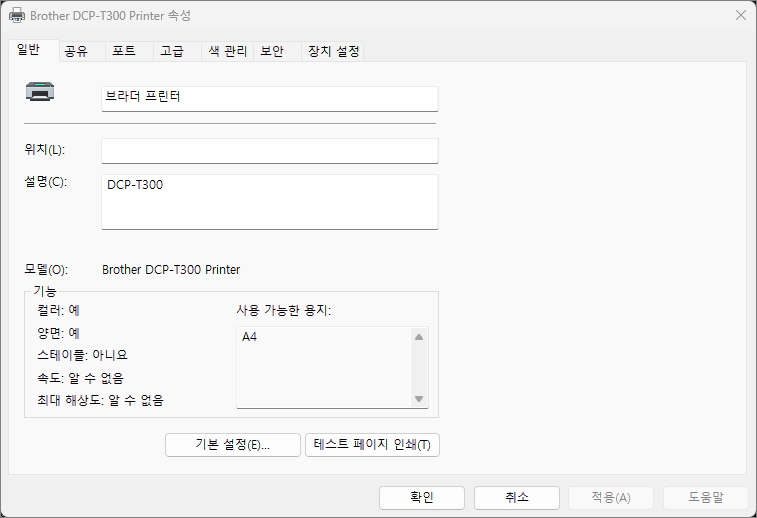
Task: Click the 컬러: 예 feature text
Action: pos(58,310)
